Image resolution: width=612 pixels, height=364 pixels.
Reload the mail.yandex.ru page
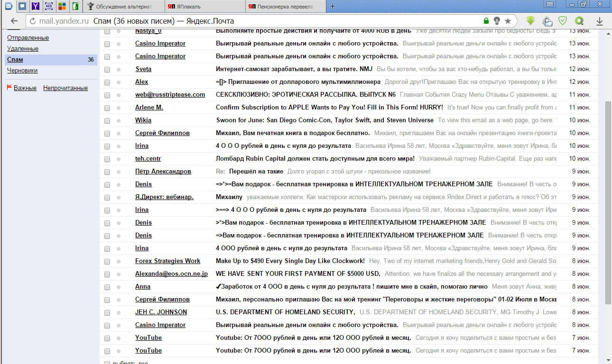pos(33,21)
